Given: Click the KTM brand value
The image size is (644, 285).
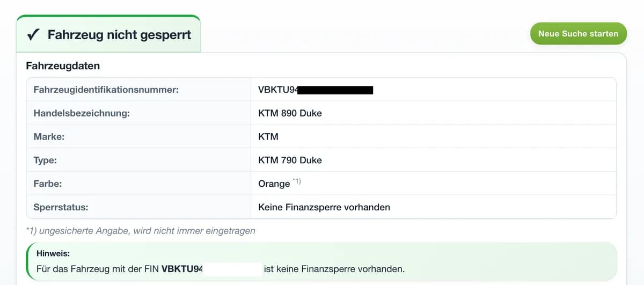Looking at the screenshot, I should point(268,137).
